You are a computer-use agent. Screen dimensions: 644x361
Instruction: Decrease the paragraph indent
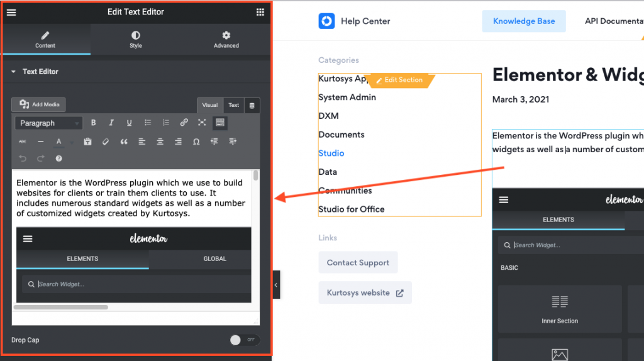pyautogui.click(x=214, y=142)
